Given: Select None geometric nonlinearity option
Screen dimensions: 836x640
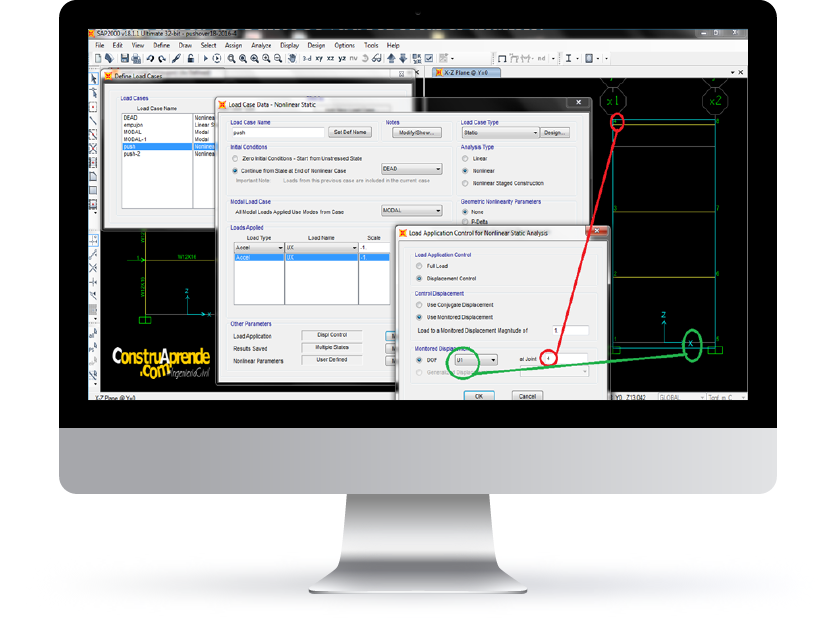Looking at the screenshot, I should coord(465,212).
